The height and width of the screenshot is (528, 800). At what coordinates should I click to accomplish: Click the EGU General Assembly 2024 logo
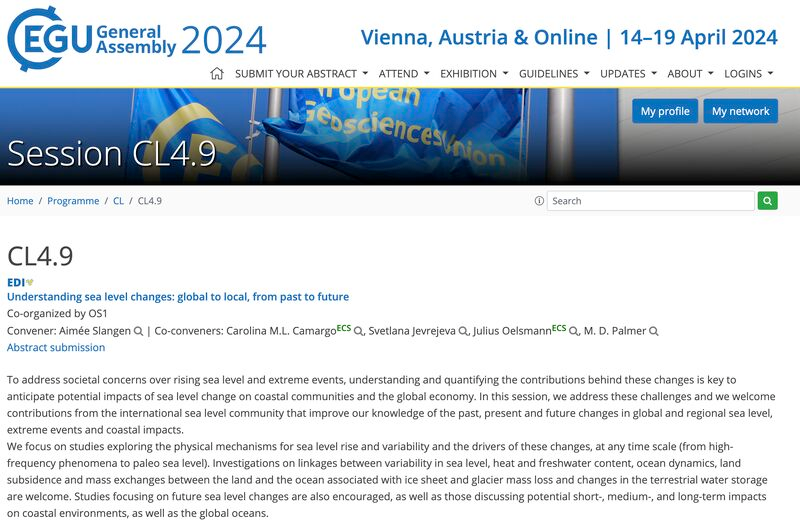tap(137, 39)
